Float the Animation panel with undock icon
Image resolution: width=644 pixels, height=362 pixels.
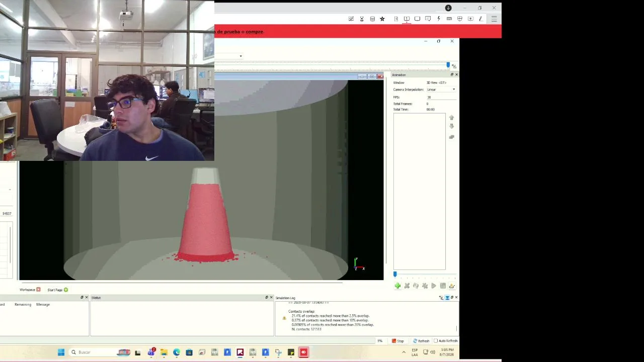coord(451,74)
